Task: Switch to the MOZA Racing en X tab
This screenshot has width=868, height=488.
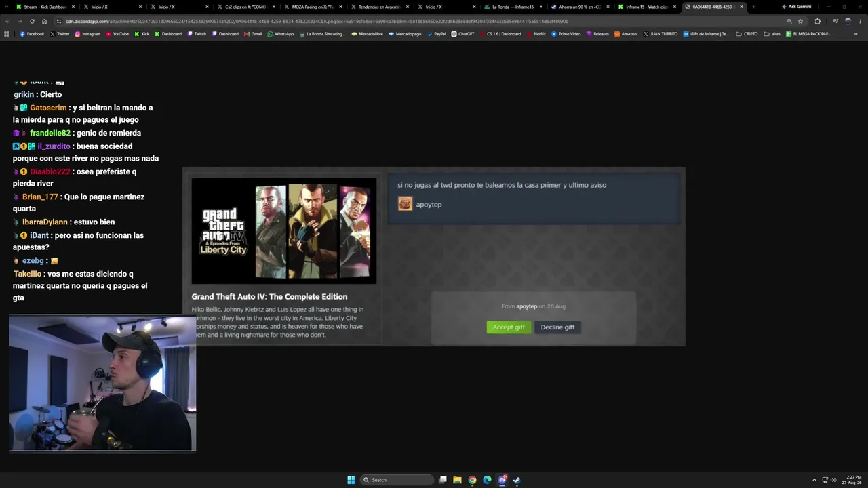Action: coord(312,7)
